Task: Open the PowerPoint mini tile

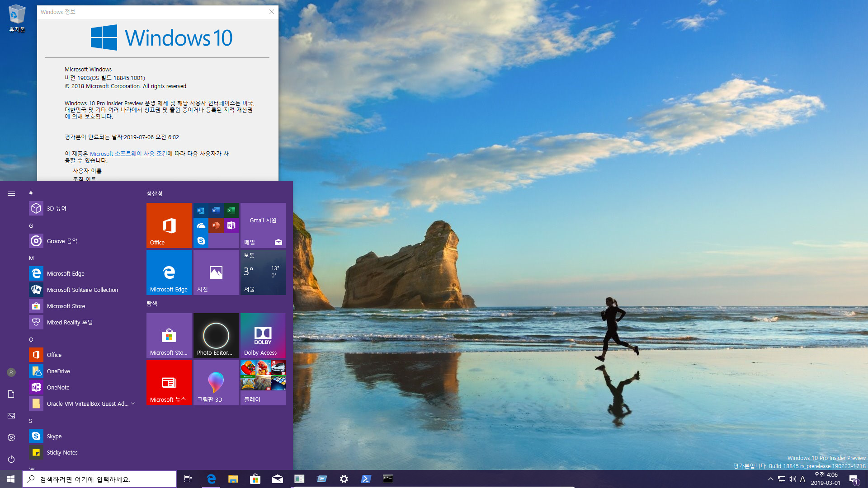Action: (216, 225)
